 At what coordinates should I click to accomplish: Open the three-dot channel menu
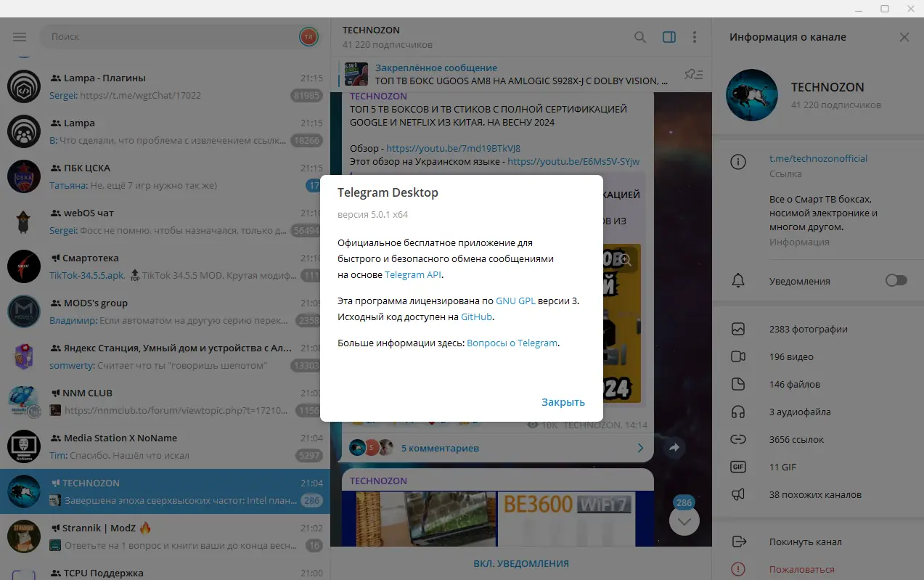(x=695, y=37)
